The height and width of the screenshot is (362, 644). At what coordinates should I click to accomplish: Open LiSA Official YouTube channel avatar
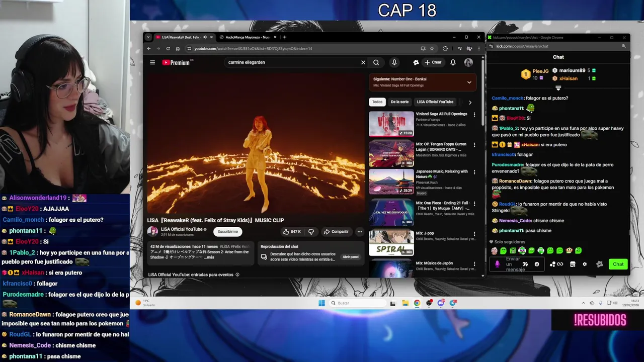coord(152,231)
